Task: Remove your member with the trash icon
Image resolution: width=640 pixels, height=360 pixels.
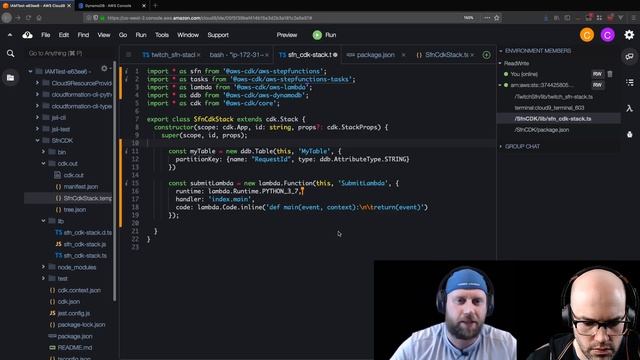Action: tap(610, 74)
